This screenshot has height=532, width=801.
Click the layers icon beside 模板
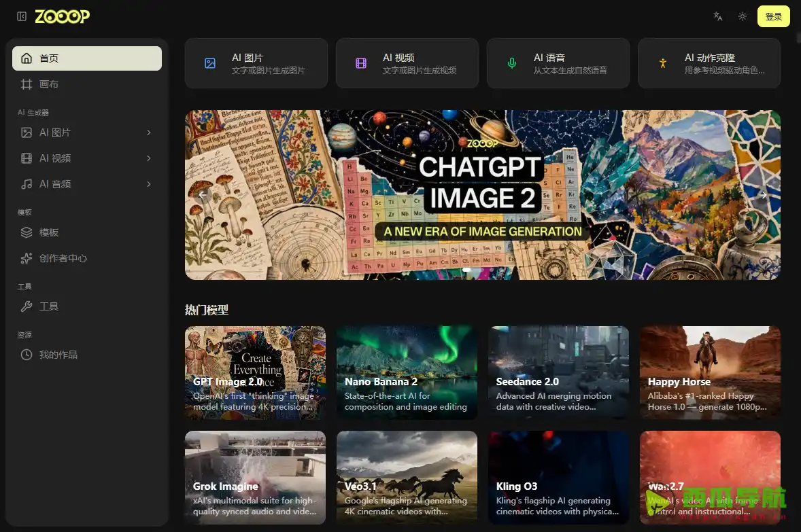point(26,232)
